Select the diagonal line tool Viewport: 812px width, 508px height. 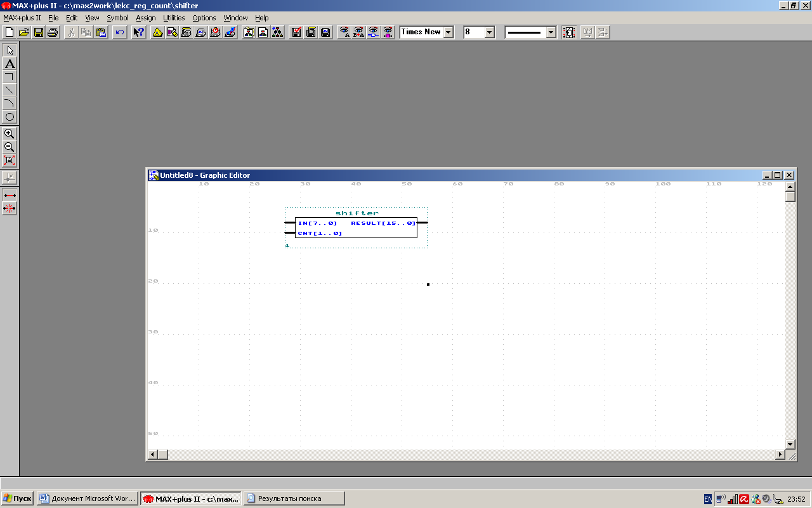[10, 90]
